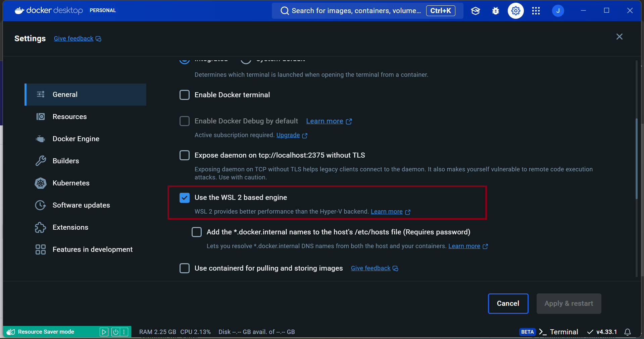Click the Disk availability status text
The height and width of the screenshot is (339, 644).
click(257, 332)
